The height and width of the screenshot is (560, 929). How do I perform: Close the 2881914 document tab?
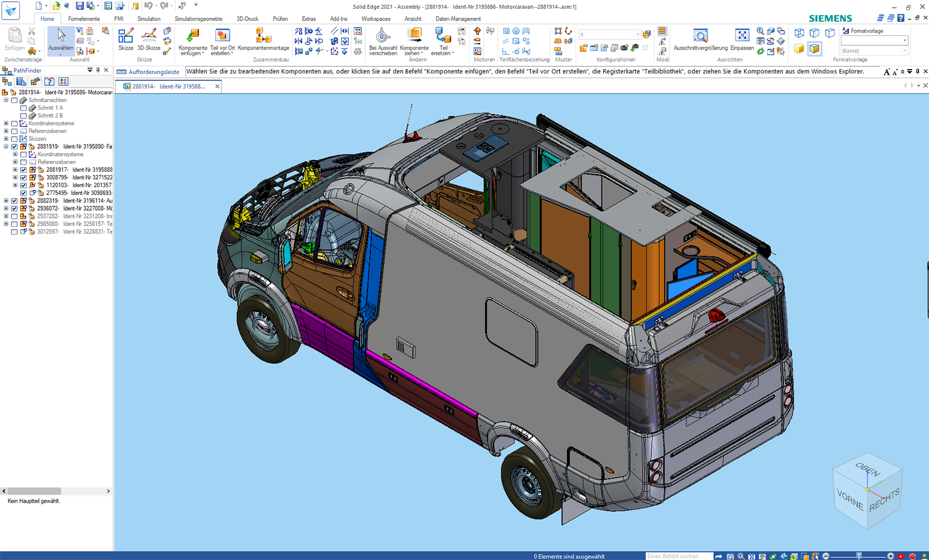click(217, 86)
